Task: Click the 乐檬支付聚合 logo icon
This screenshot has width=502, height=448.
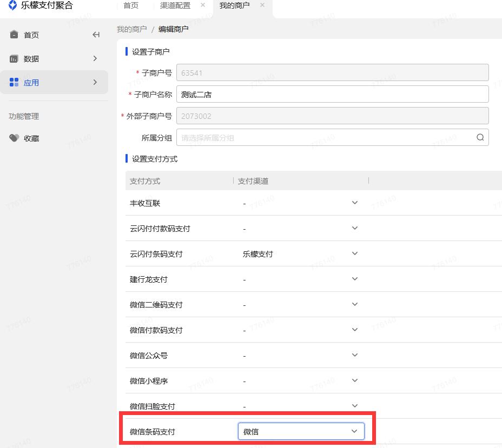Action: point(12,5)
